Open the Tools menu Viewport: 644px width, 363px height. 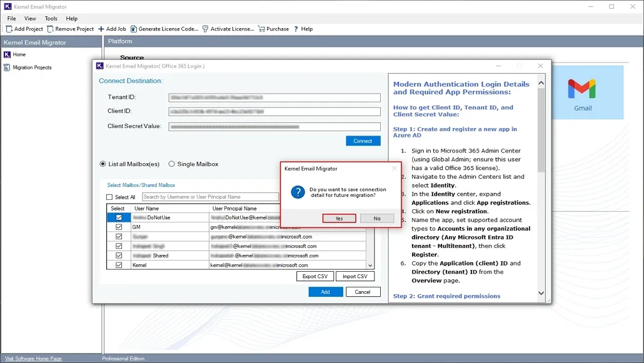(x=51, y=18)
